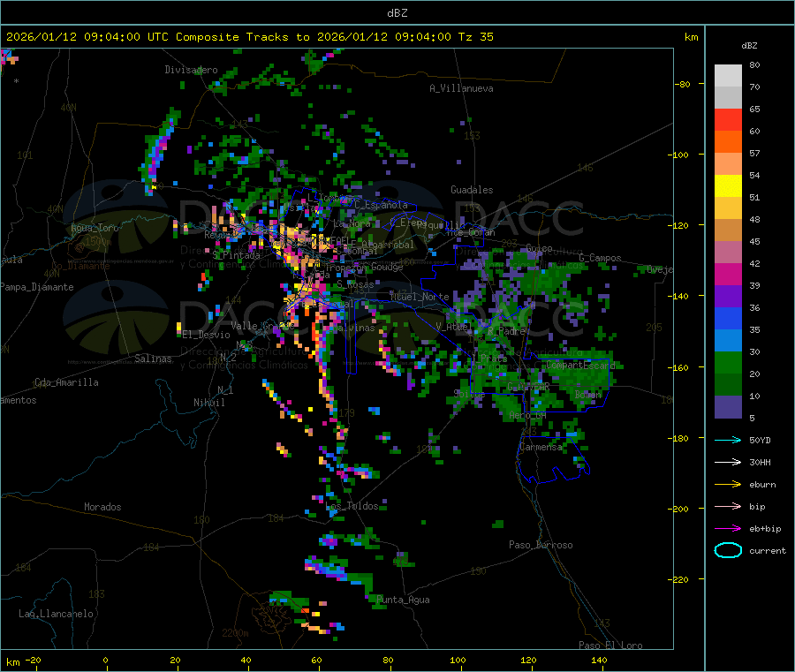Click the '-200' tick on right axis
Image resolution: width=795 pixels, height=672 pixels.
pos(680,509)
